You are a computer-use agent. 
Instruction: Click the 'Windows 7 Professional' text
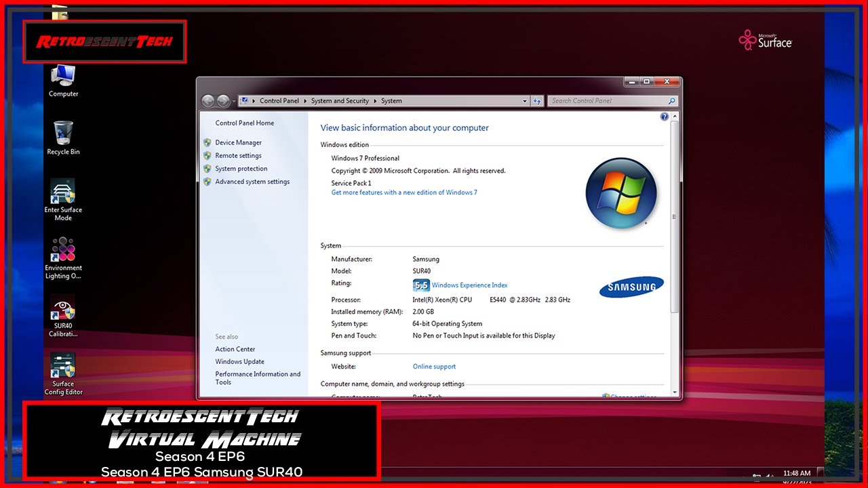(x=366, y=159)
